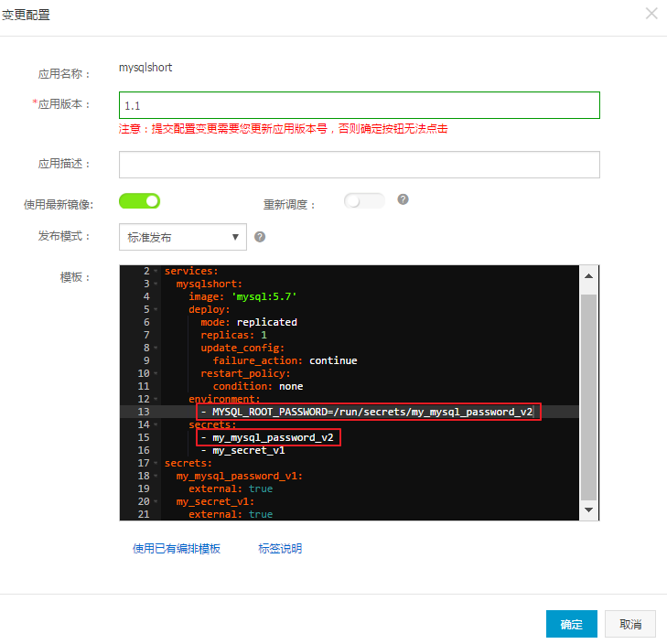The image size is (667, 644).
Task: Click the MYSQL_ROOT_PASSWORD line in editor
Action: coord(367,412)
